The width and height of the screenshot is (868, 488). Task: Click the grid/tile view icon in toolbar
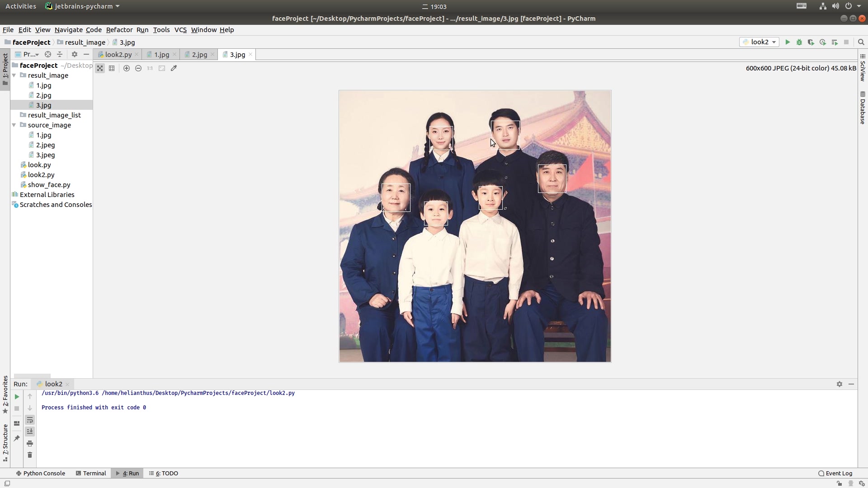(x=112, y=68)
